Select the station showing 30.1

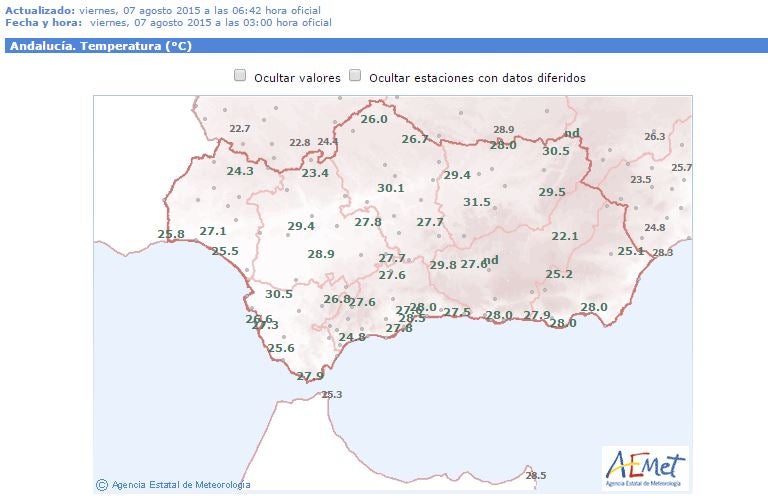390,188
